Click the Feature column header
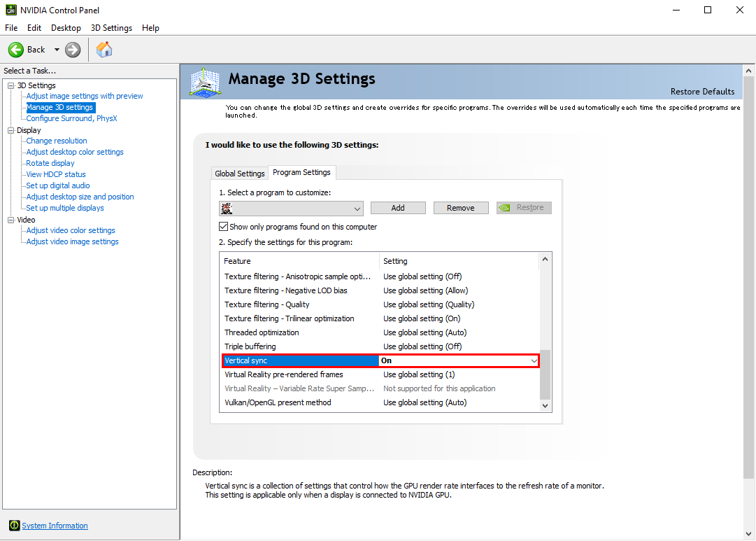 point(300,261)
